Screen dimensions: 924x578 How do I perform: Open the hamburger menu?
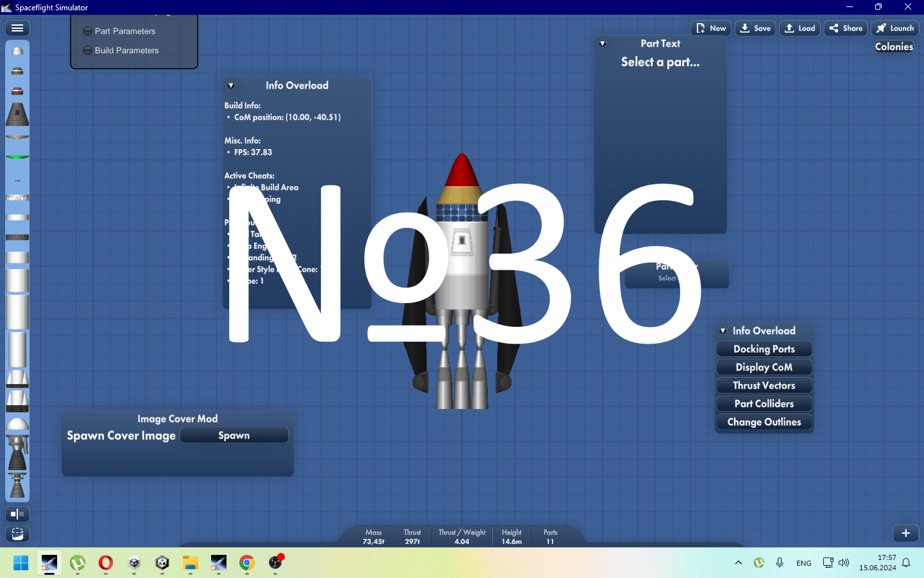click(x=17, y=28)
